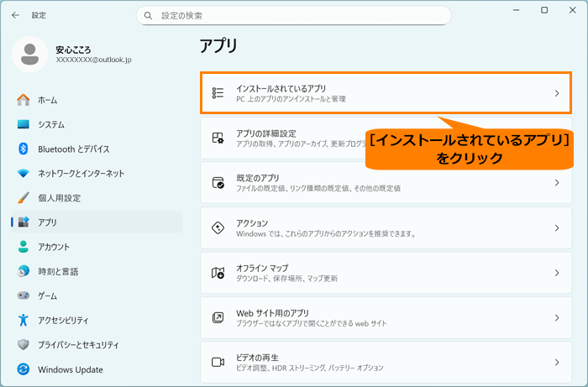The height and width of the screenshot is (387, 588).
Task: Click the Windows Update refresh icon
Action: pyautogui.click(x=24, y=369)
